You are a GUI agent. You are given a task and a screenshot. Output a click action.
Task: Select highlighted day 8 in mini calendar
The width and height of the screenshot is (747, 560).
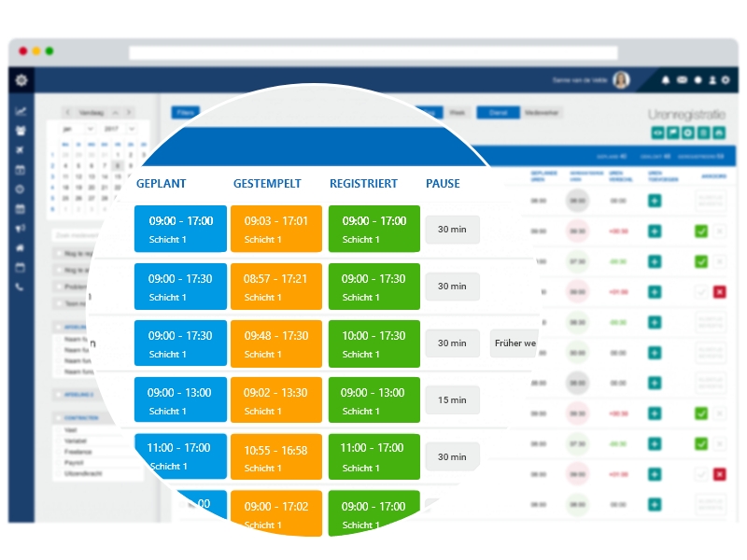[118, 166]
